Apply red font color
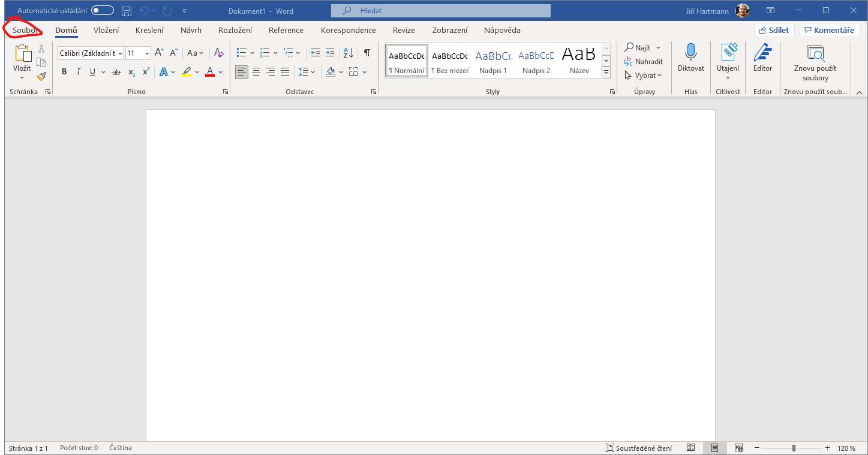This screenshot has width=868, height=455. (x=210, y=72)
